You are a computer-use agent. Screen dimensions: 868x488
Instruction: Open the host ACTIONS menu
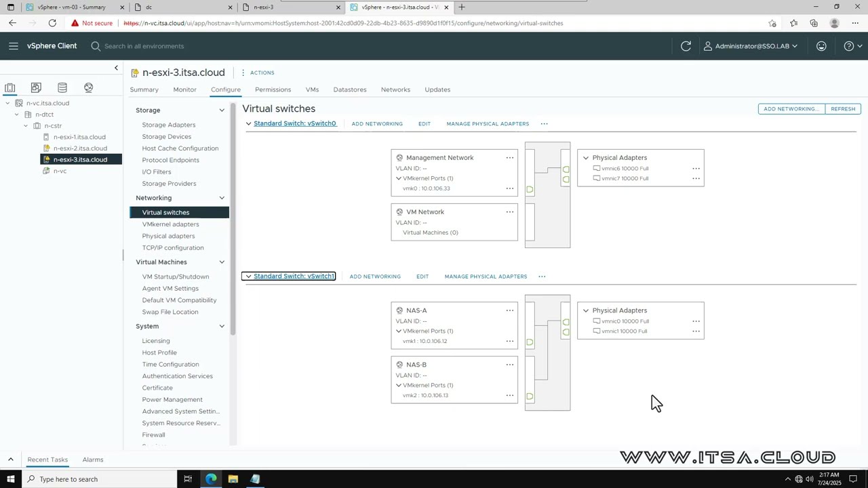click(x=258, y=73)
